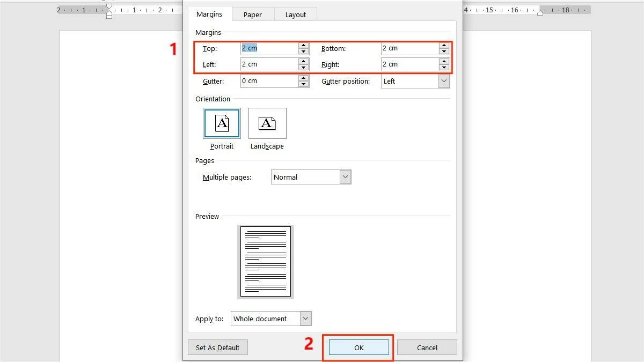Viewport: 644px width, 362px height.
Task: Decrease the Bottom margin using its down arrow
Action: pos(444,51)
